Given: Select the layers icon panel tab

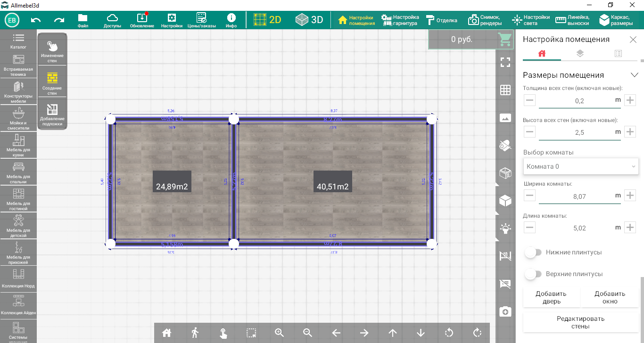Looking at the screenshot, I should (580, 53).
